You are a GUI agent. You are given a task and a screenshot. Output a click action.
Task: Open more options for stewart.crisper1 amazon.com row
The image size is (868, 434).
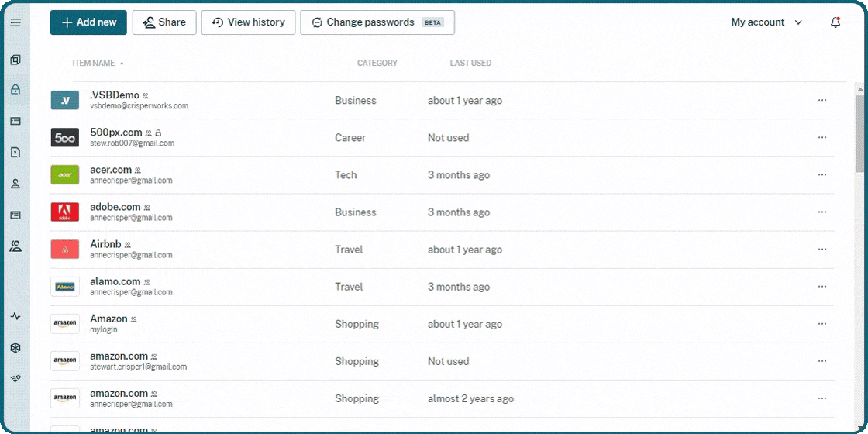click(x=822, y=361)
